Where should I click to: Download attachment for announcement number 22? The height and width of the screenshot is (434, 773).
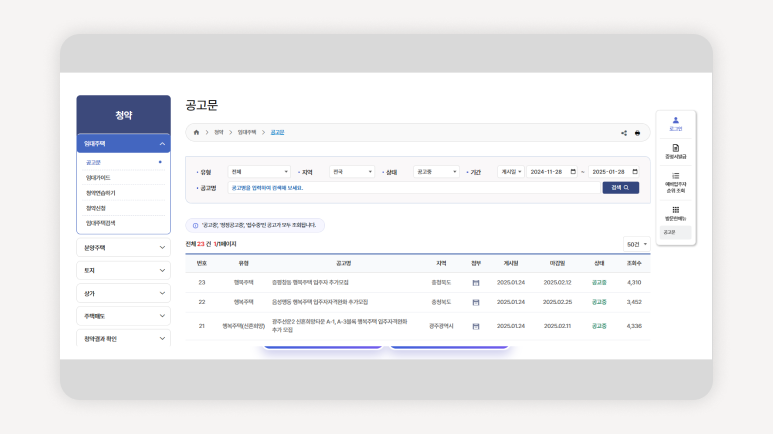476,302
